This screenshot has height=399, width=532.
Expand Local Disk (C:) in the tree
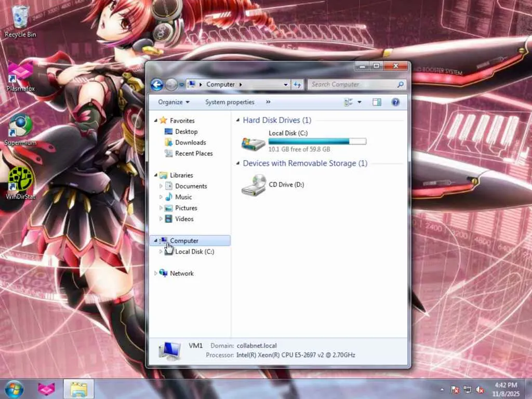click(161, 251)
